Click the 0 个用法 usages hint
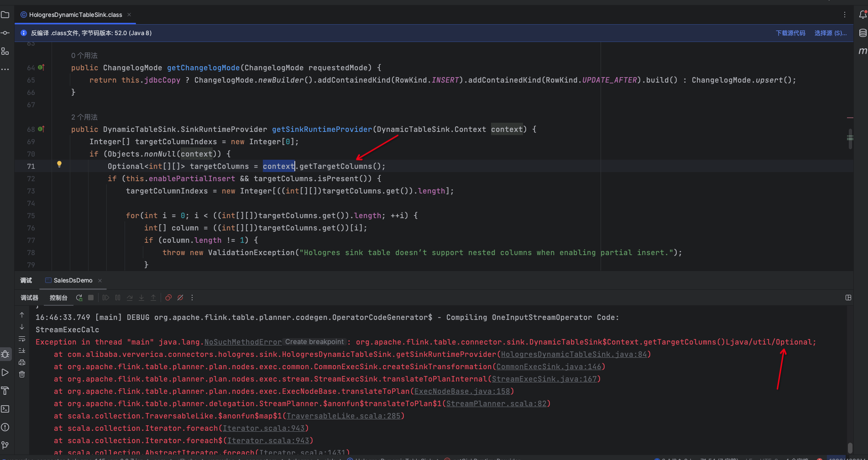Viewport: 868px width, 460px height. click(84, 55)
